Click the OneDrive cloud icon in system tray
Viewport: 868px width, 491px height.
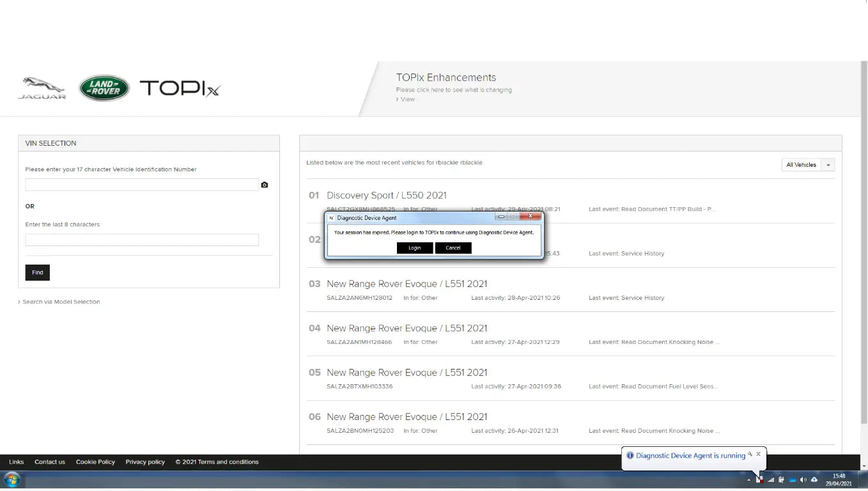click(x=793, y=480)
